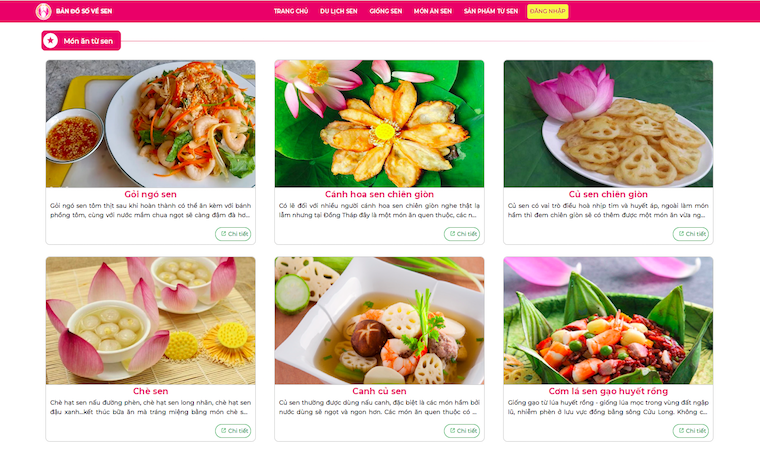Click the Chè sen dessert photo
Viewport: 760px width, 450px height.
151,321
